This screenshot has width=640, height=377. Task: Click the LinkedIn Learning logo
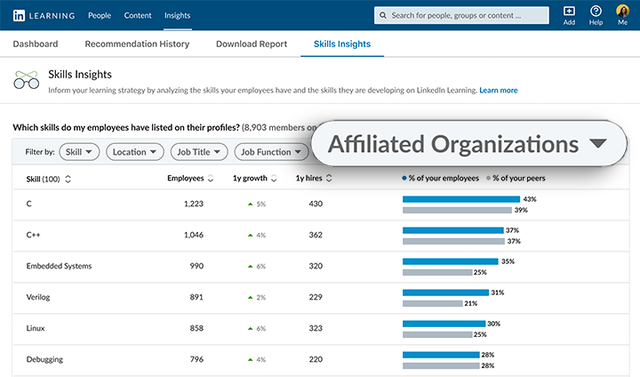tap(44, 16)
